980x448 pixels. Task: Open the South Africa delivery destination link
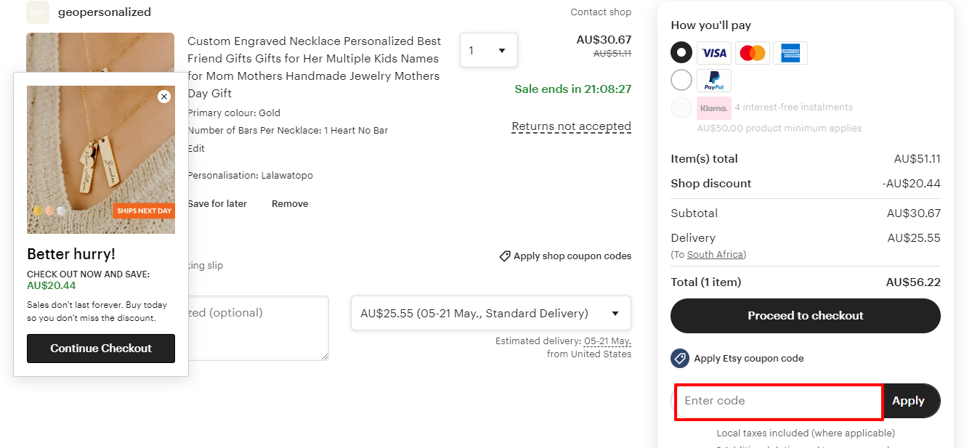(716, 255)
